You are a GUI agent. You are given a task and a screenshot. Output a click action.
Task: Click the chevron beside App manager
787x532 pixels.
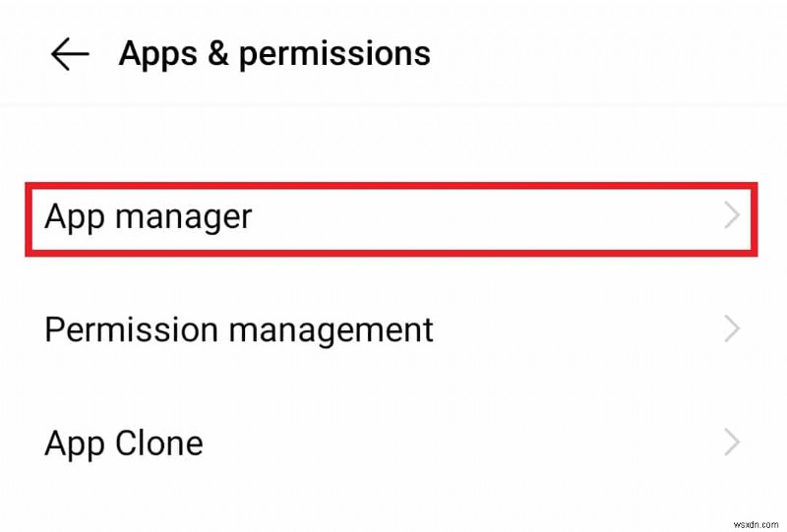point(731,216)
